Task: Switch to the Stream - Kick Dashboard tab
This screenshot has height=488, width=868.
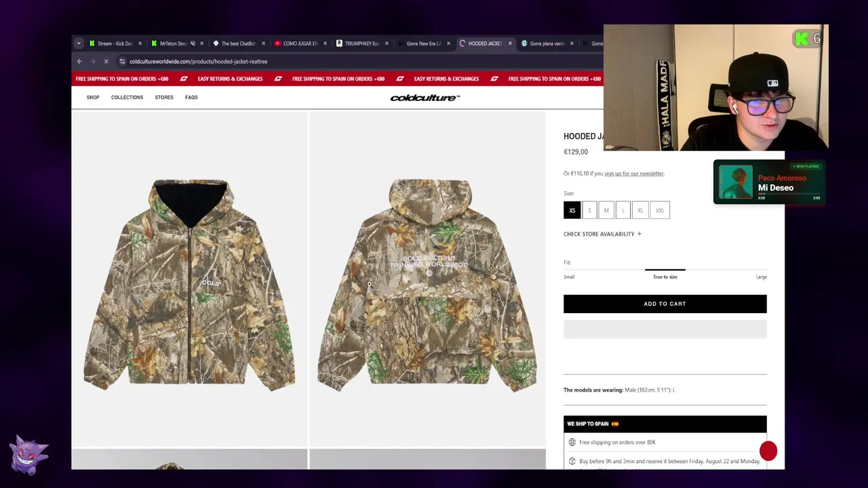Action: 112,43
